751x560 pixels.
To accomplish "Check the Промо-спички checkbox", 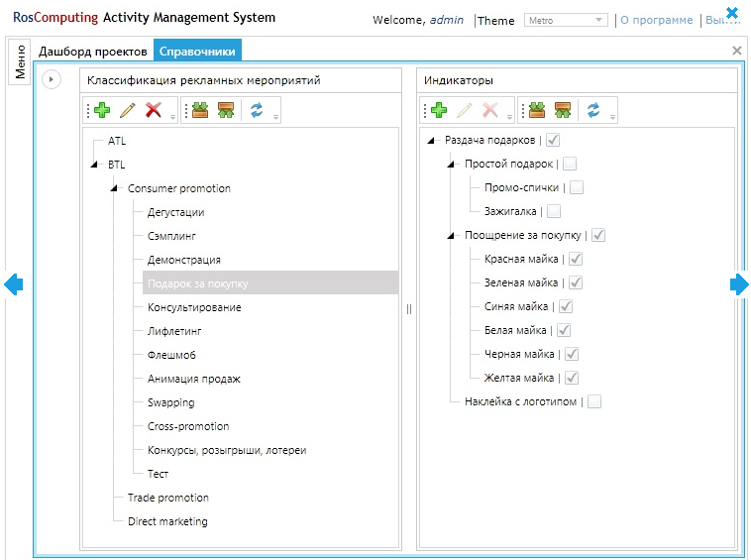I will pos(577,187).
